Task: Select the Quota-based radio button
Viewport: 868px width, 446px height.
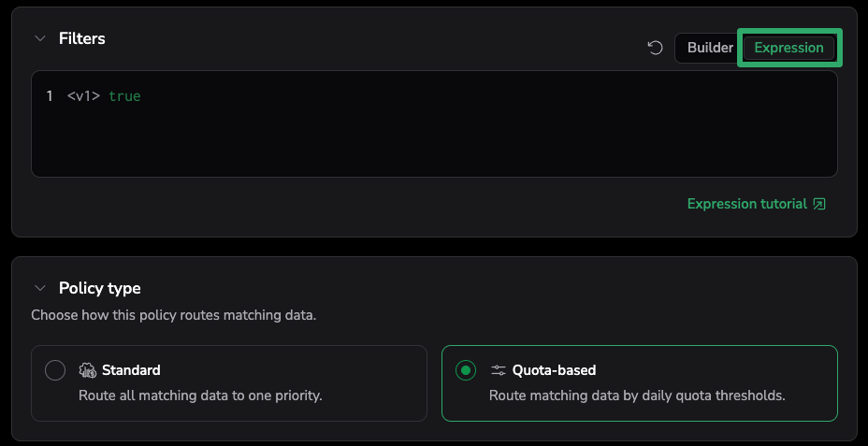Action: click(x=466, y=370)
